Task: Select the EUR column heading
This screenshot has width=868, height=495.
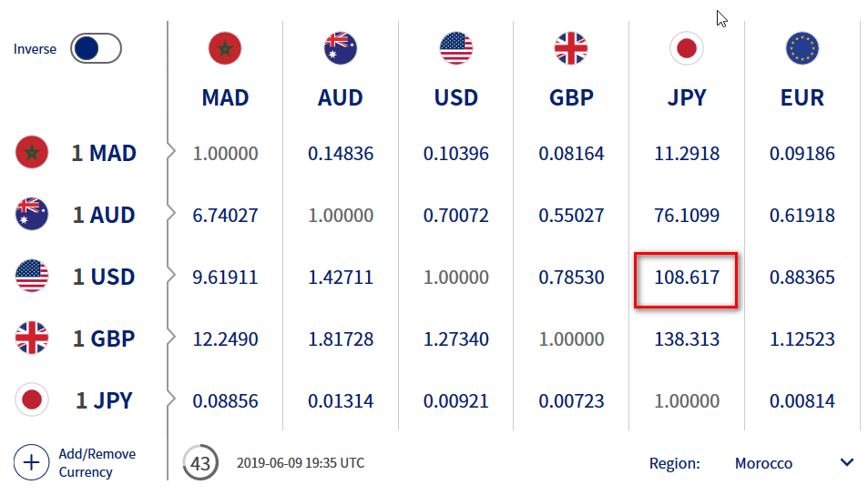Action: click(802, 98)
